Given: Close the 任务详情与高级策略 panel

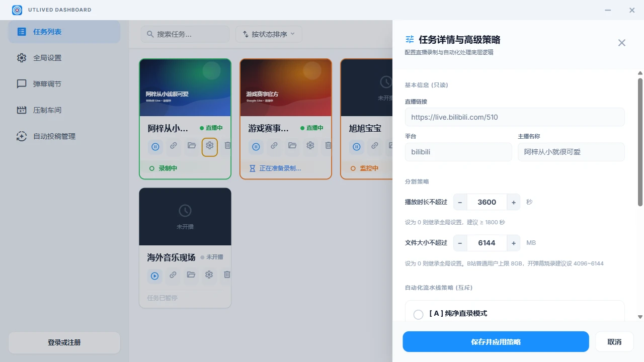Looking at the screenshot, I should [x=622, y=43].
